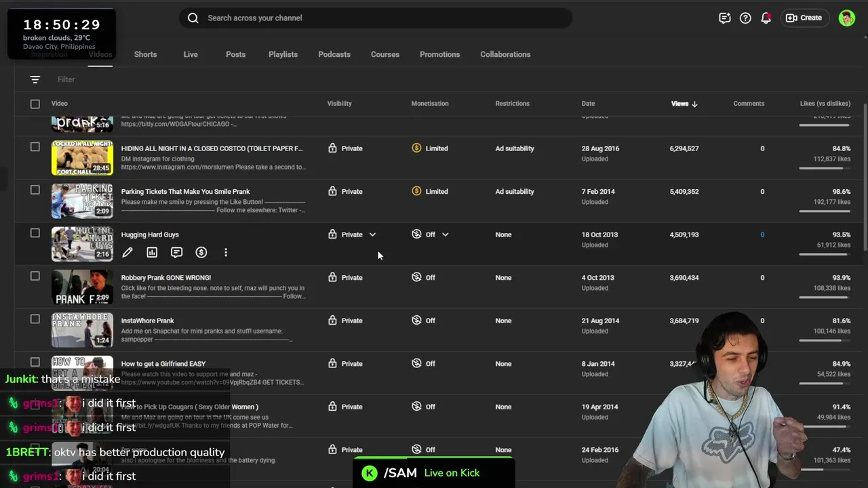868x488 pixels.
Task: Click the lock icon on the Costco video row
Action: click(332, 148)
